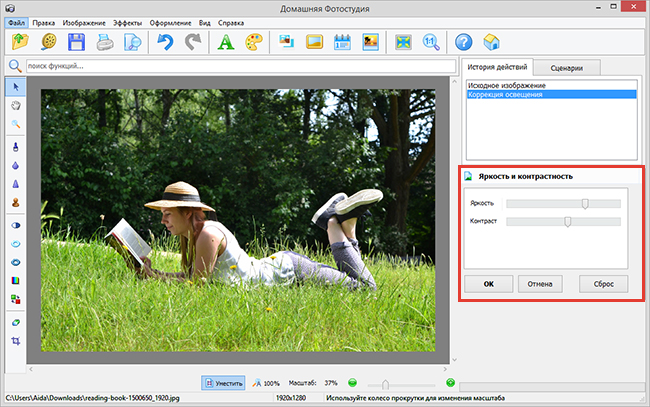Click the house icon in the toolbar

pyautogui.click(x=492, y=42)
